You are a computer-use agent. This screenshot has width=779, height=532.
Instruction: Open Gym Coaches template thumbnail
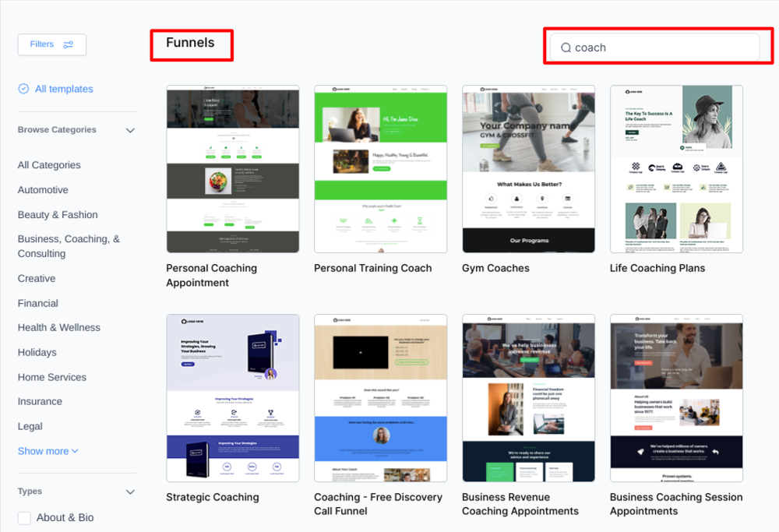(529, 169)
